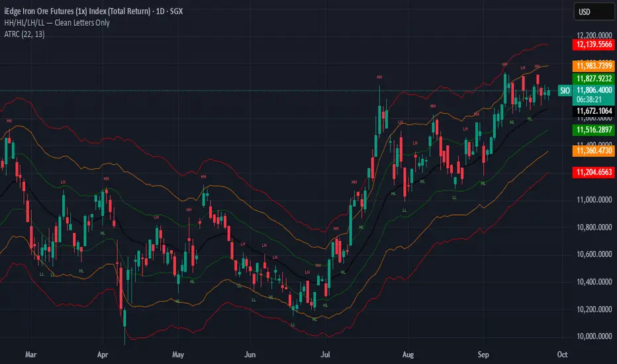This screenshot has width=617, height=364.
Task: Click the Jun label on time axis
Action: [x=250, y=355]
